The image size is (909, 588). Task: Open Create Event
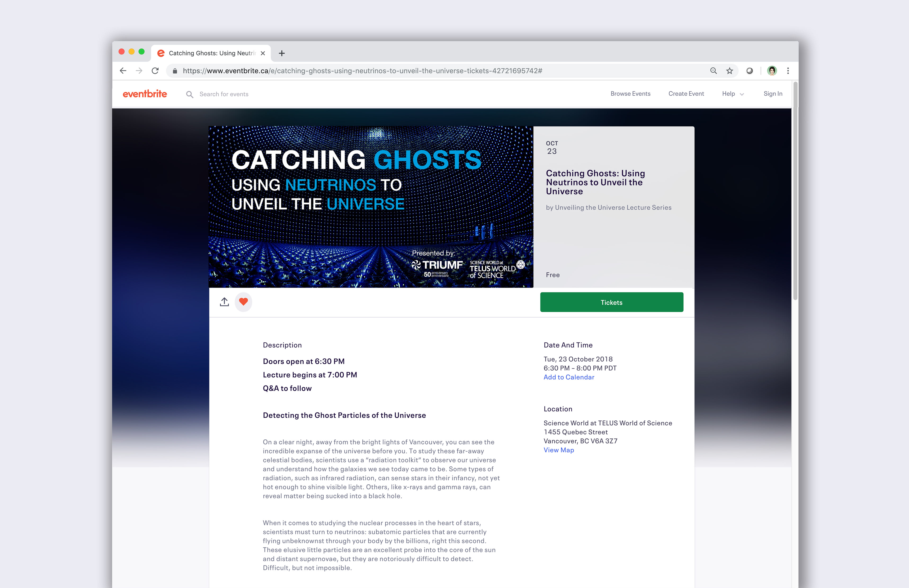click(686, 93)
